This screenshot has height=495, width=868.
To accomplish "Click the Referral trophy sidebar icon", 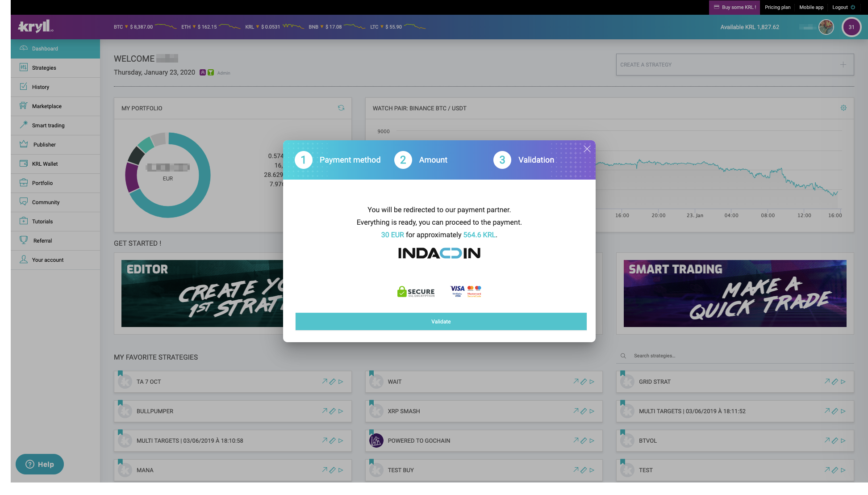I will click(24, 240).
